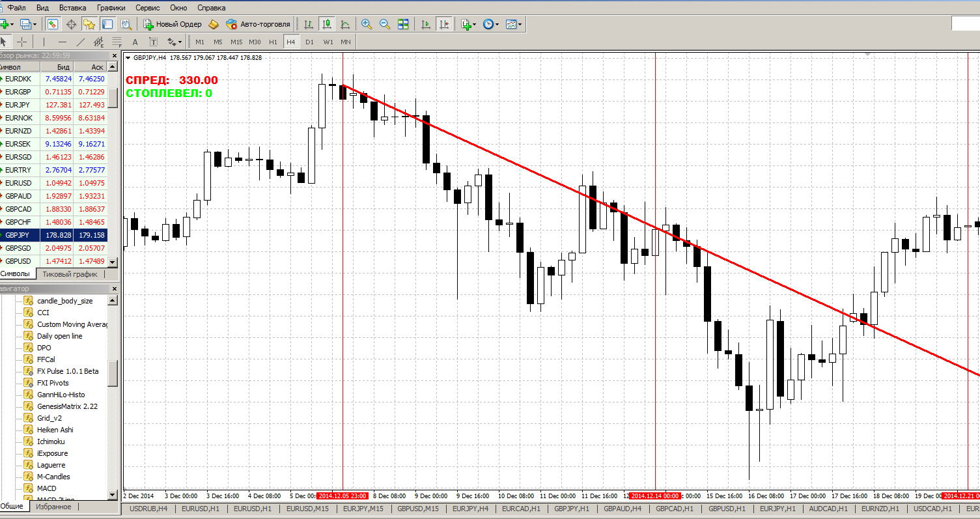This screenshot has width=980, height=519.
Task: Select the text tool
Action: click(135, 42)
